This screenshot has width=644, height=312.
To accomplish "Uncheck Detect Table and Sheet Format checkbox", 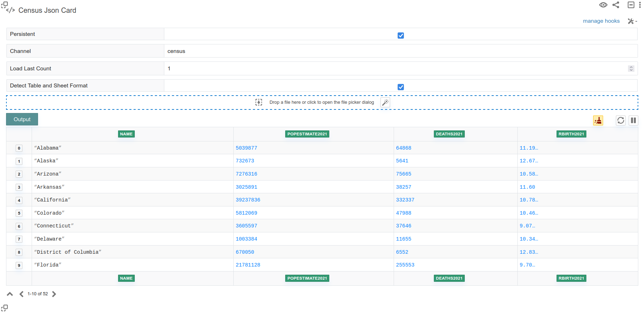I will point(401,87).
